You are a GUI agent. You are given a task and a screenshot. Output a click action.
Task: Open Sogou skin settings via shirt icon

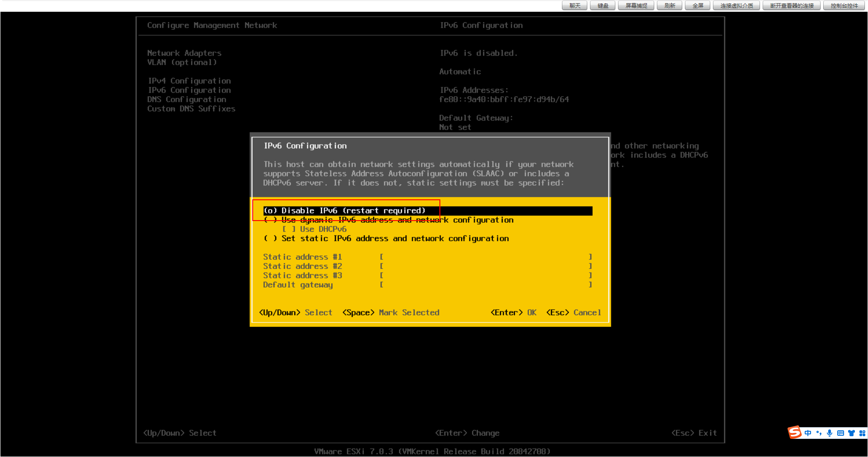click(x=851, y=433)
